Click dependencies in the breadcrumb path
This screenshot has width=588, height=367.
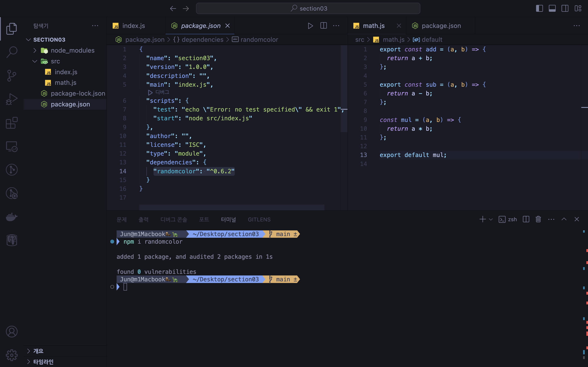click(x=202, y=40)
